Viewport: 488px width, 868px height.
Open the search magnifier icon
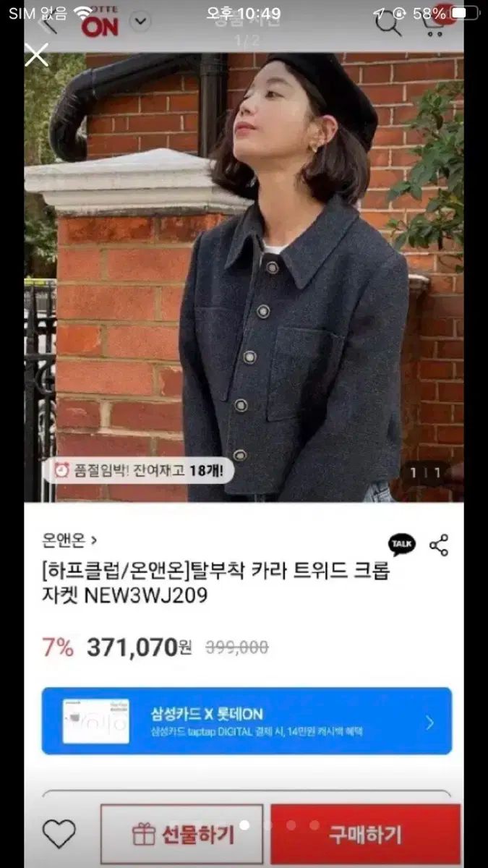388,23
